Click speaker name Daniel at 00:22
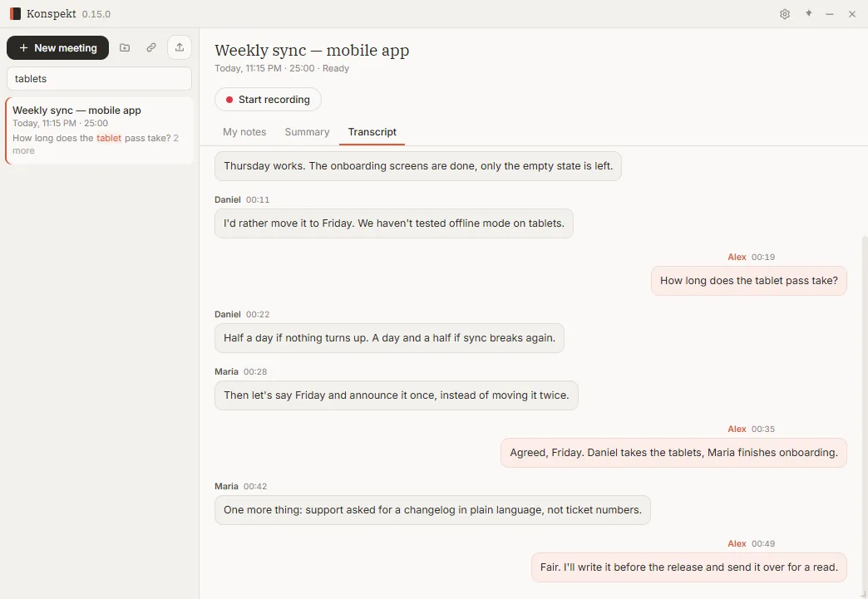The width and height of the screenshot is (868, 599). click(228, 314)
